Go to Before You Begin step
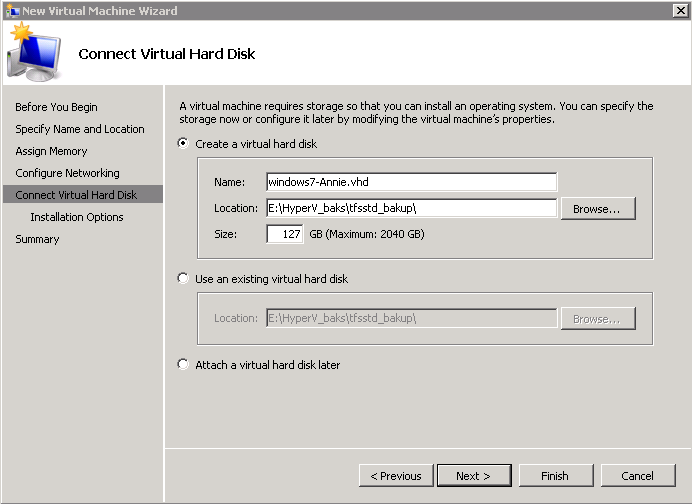The width and height of the screenshot is (692, 504). [56, 107]
